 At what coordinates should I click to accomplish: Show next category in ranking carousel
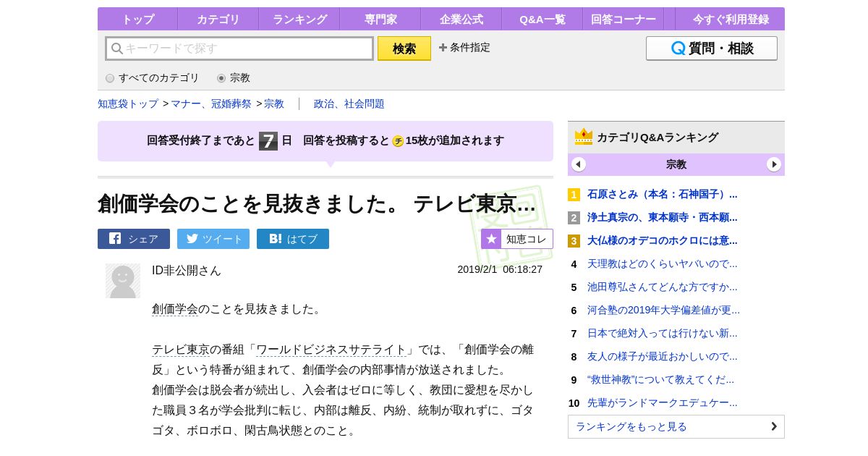coord(774,164)
